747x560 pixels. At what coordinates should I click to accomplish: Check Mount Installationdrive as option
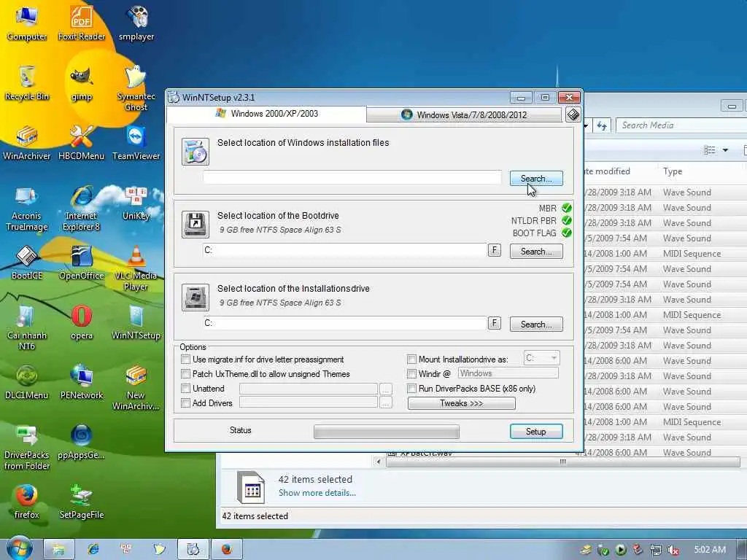[411, 359]
